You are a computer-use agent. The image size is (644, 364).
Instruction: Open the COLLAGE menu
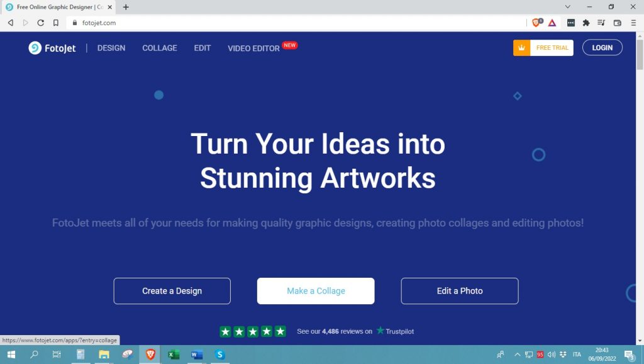(x=160, y=48)
